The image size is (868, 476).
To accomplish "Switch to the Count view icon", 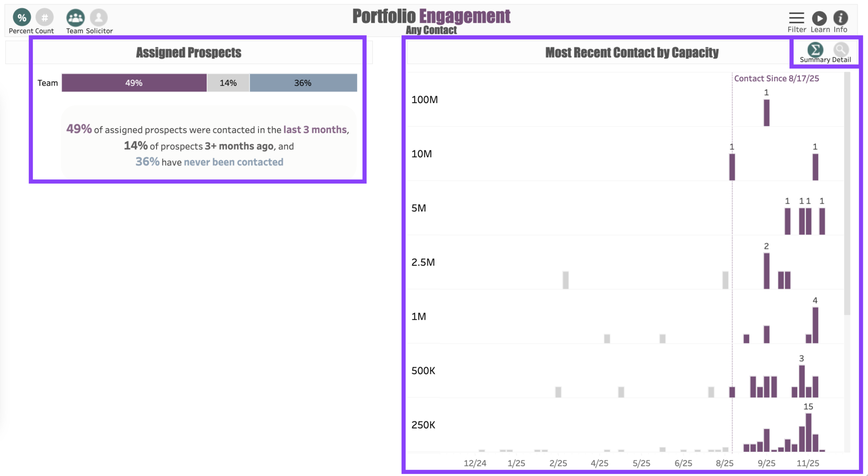I will pos(44,18).
